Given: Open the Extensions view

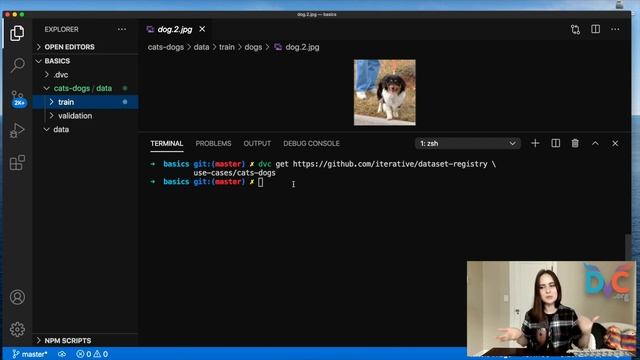Looking at the screenshot, I should (x=17, y=162).
